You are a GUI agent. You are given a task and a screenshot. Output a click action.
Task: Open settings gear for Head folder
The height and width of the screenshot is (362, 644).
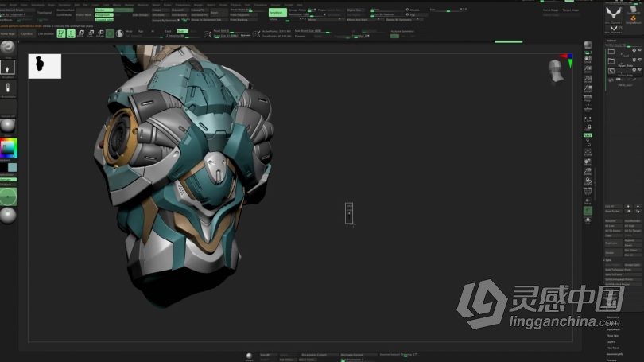[x=634, y=50]
